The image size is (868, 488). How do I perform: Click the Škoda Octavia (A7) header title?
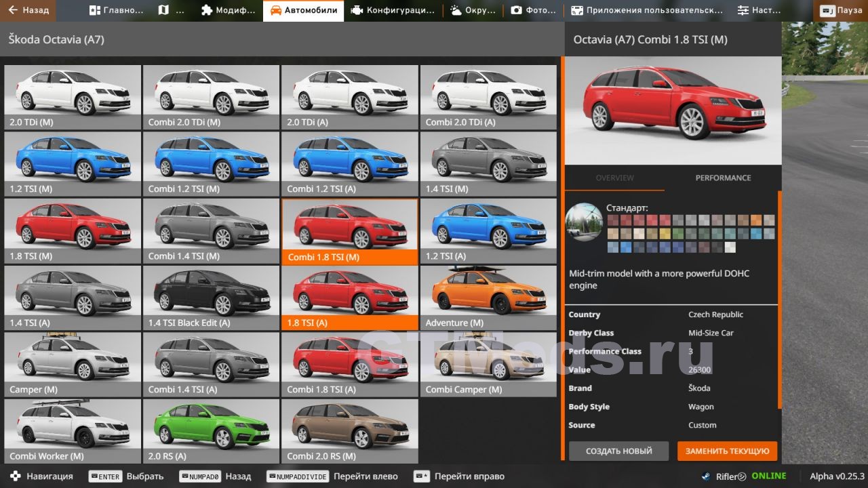56,39
